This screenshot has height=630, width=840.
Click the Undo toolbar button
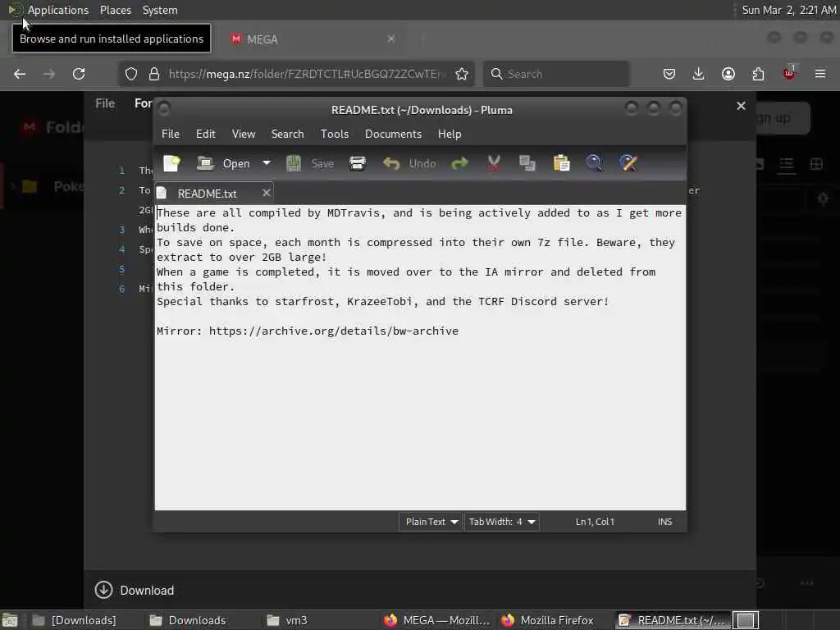410,163
